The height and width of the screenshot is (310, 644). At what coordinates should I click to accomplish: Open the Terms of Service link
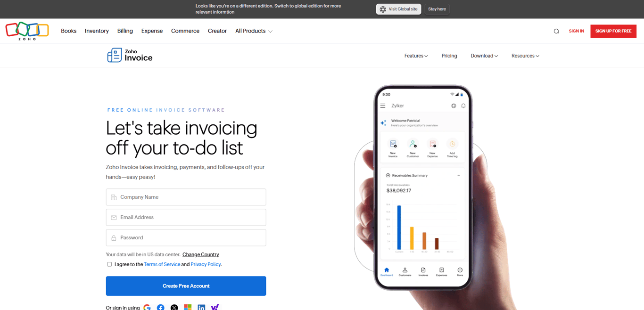click(x=162, y=264)
